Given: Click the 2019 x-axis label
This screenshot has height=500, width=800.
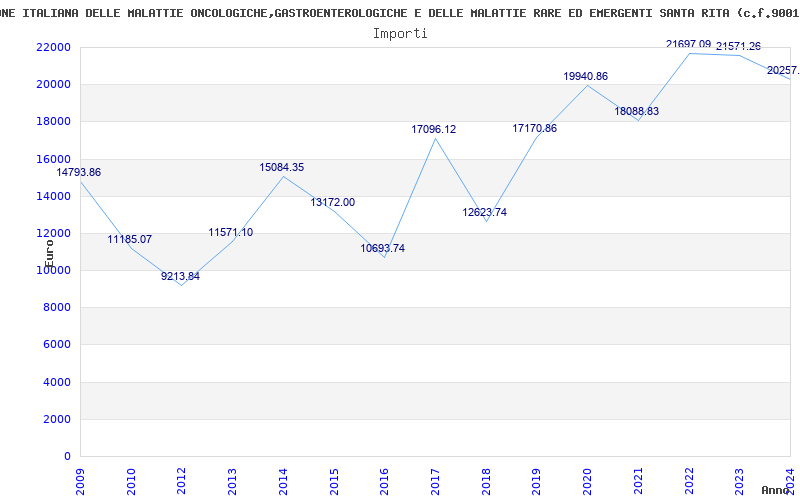Looking at the screenshot, I should tap(536, 482).
